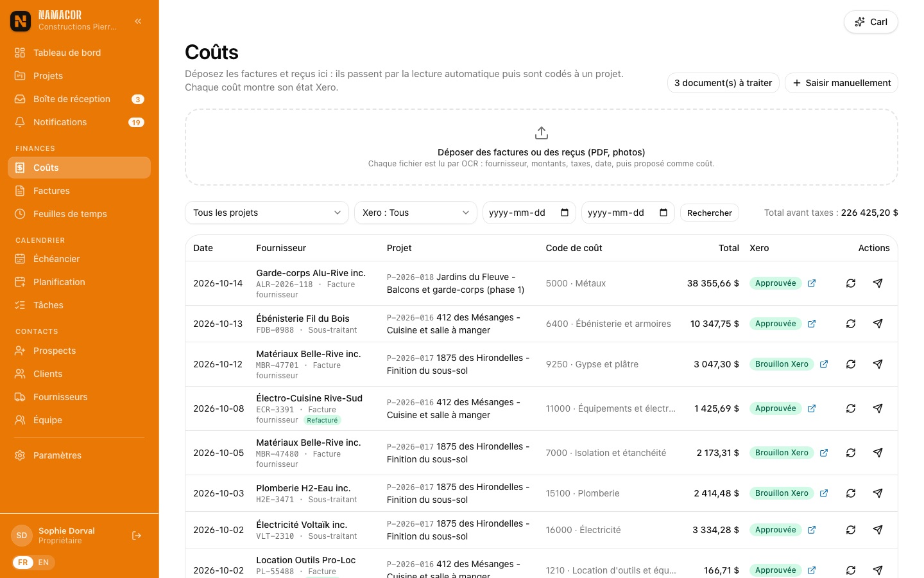
Task: Click the Namacor logo icon
Action: point(21,21)
